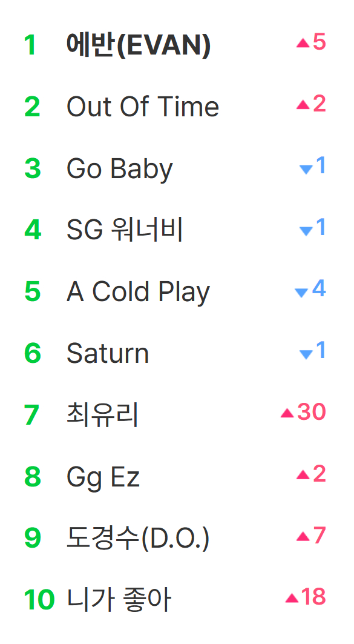Image resolution: width=354 pixels, height=644 pixels.
Task: Open the SG 워너비 ranking entry
Action: click(125, 230)
